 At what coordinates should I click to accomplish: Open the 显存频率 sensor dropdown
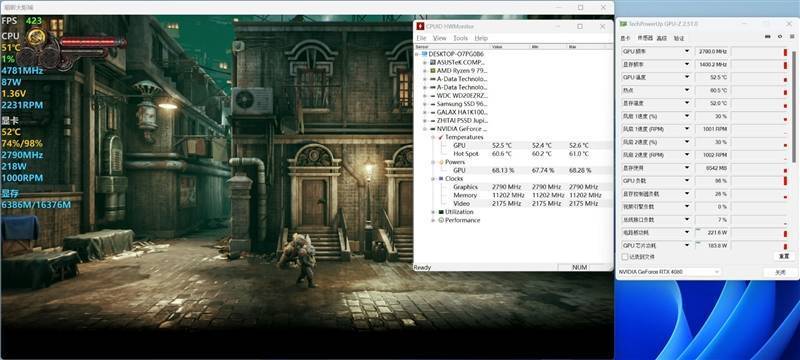pyautogui.click(x=687, y=65)
